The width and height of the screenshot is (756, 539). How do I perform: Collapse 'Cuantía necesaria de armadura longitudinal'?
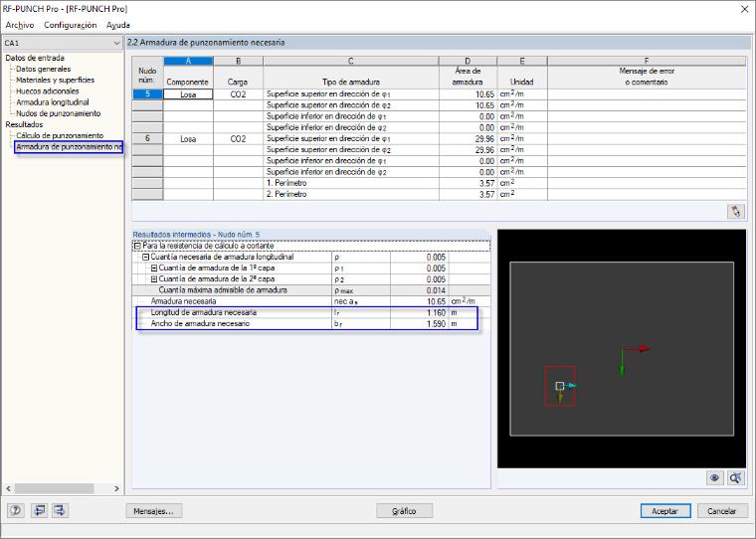[145, 257]
